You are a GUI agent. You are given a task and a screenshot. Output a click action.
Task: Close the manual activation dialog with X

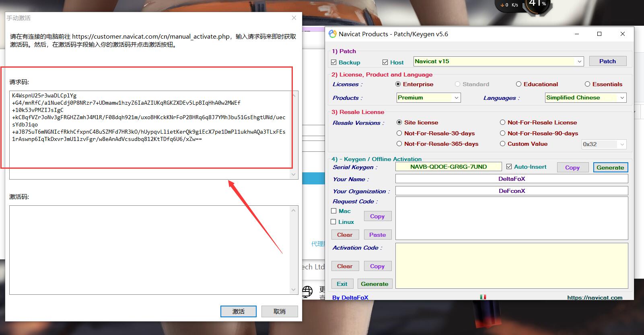point(294,18)
